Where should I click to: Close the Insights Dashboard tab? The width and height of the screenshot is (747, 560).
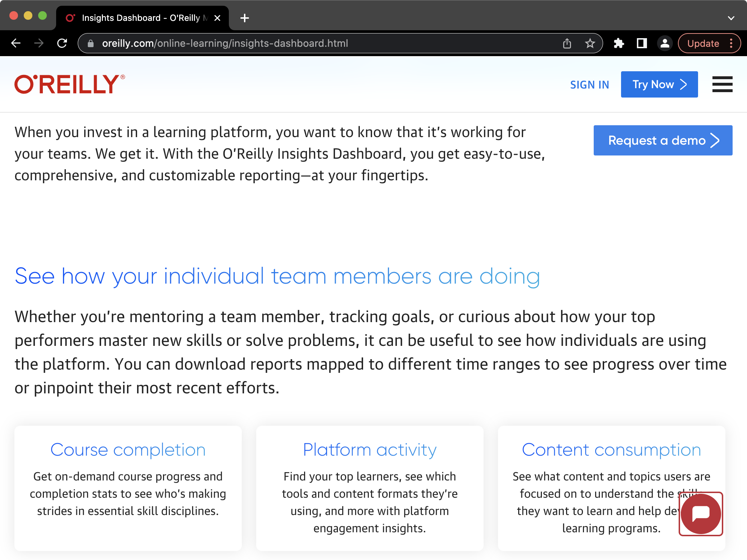pos(217,18)
